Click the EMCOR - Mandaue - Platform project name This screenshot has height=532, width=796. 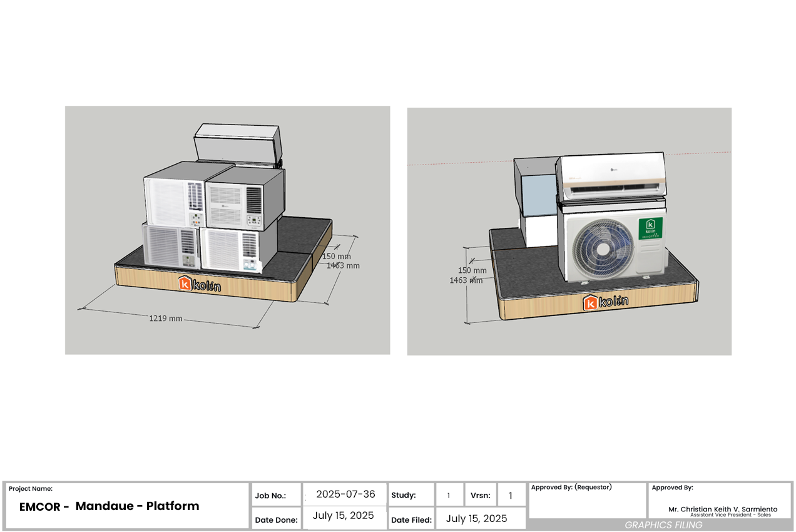pos(110,506)
